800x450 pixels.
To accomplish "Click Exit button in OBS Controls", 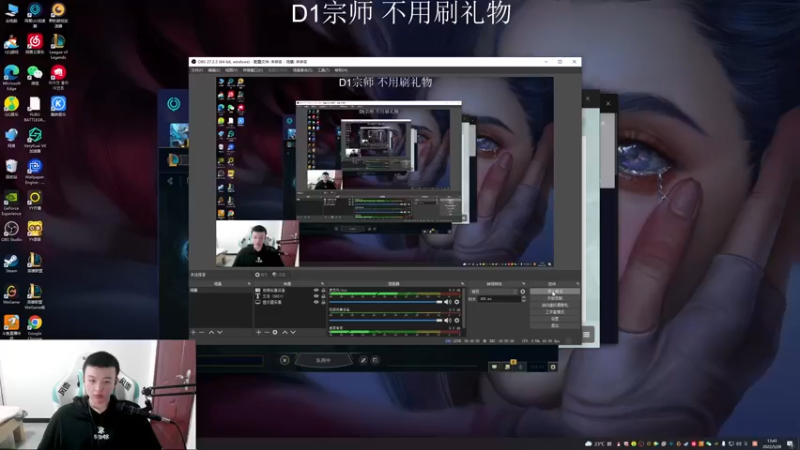I will (x=555, y=325).
